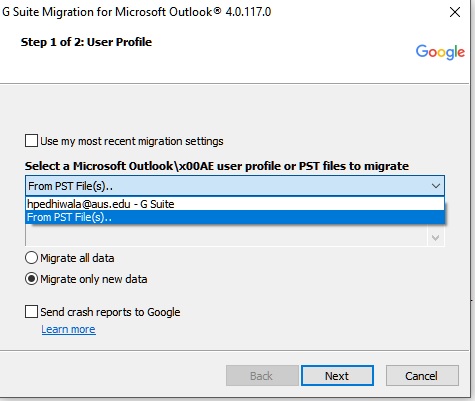Select 'hpedhiwala@aus.edu - G Suite' profile option
Viewport: 475px width, 401px height.
[235, 204]
